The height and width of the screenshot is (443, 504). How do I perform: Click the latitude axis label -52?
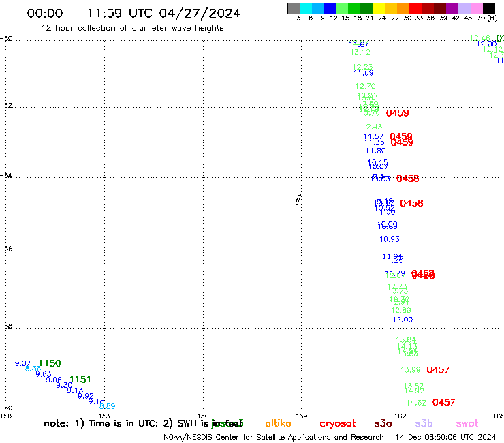pyautogui.click(x=6, y=106)
